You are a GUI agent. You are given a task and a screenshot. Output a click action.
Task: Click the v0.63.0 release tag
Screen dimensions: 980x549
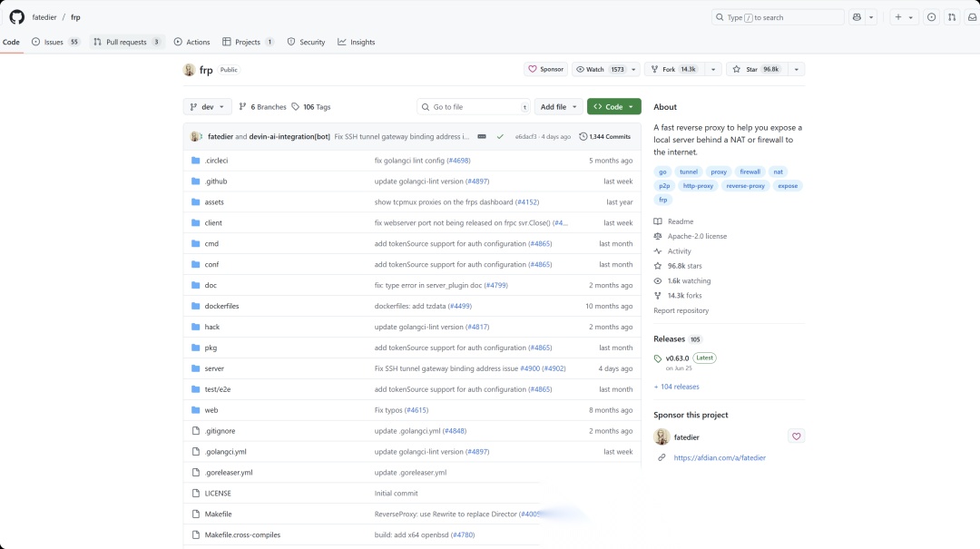[x=677, y=358]
